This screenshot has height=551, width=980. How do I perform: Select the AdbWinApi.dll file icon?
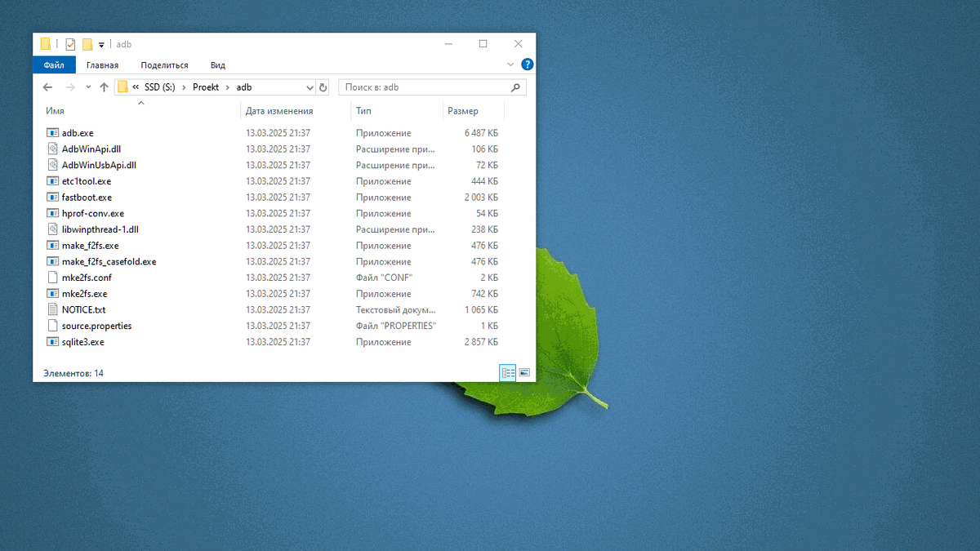pos(53,149)
